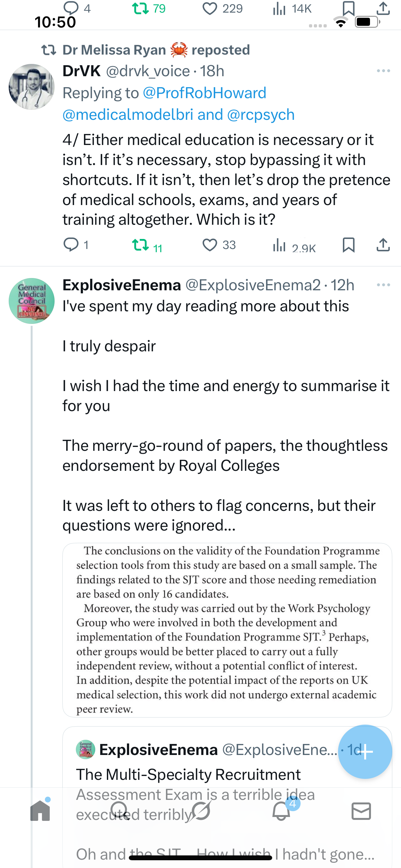
Task: Compose new post with floating plus button
Action: pos(365,752)
